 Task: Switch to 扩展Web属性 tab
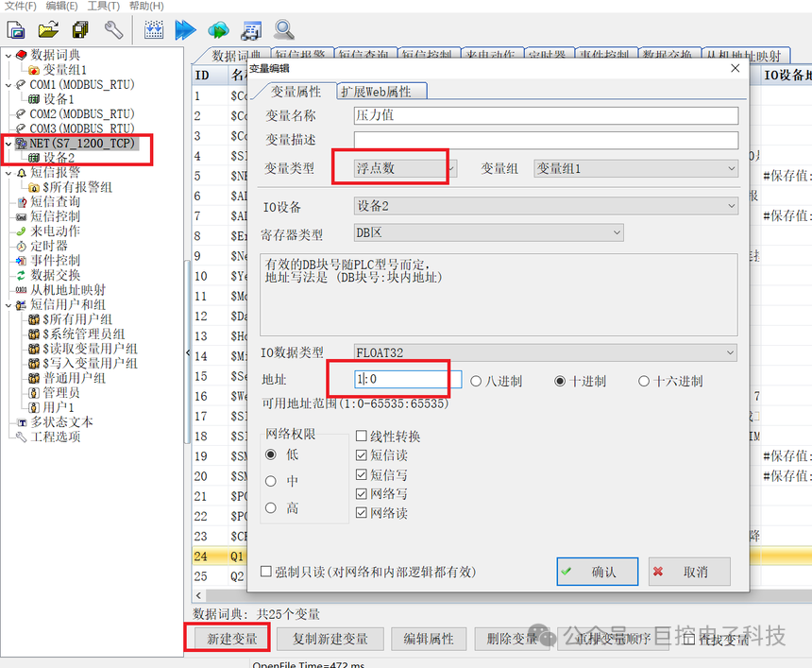(381, 92)
